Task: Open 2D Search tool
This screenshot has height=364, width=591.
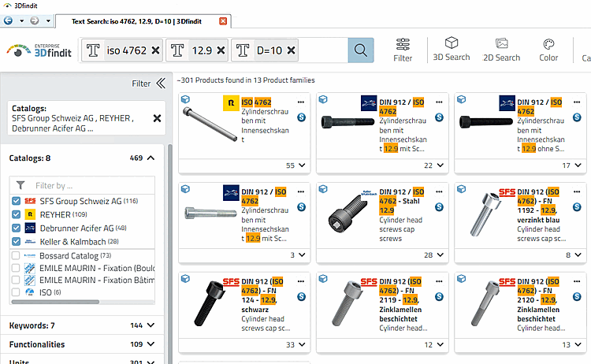Action: 501,50
